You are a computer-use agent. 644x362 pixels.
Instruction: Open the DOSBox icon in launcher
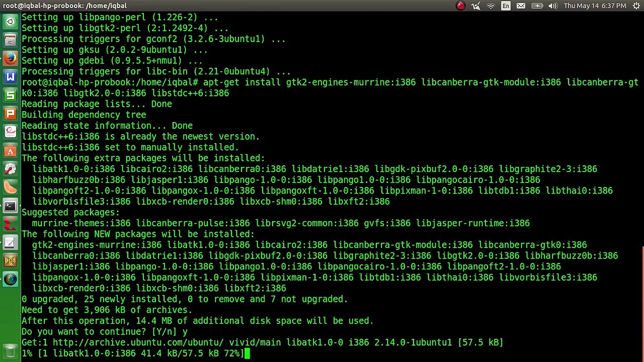click(x=10, y=261)
